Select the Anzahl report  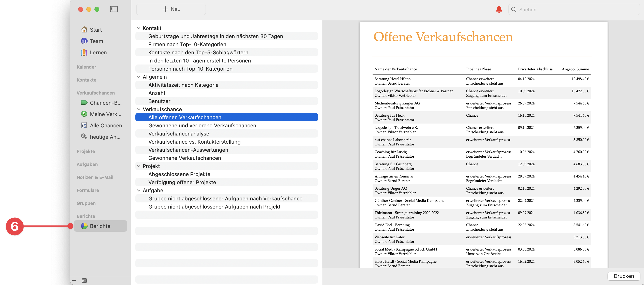point(226,93)
